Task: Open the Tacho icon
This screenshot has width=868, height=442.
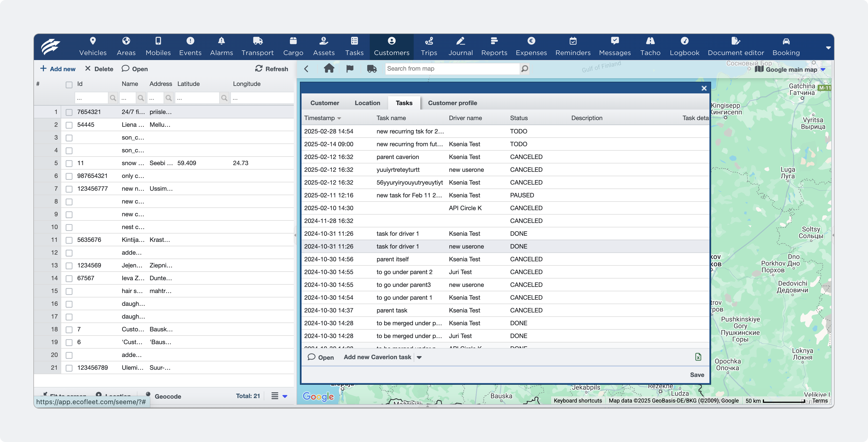Action: (x=650, y=41)
